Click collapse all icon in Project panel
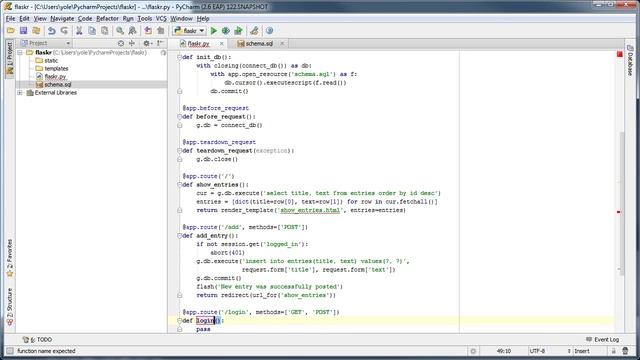This screenshot has width=640, height=360. (x=131, y=43)
